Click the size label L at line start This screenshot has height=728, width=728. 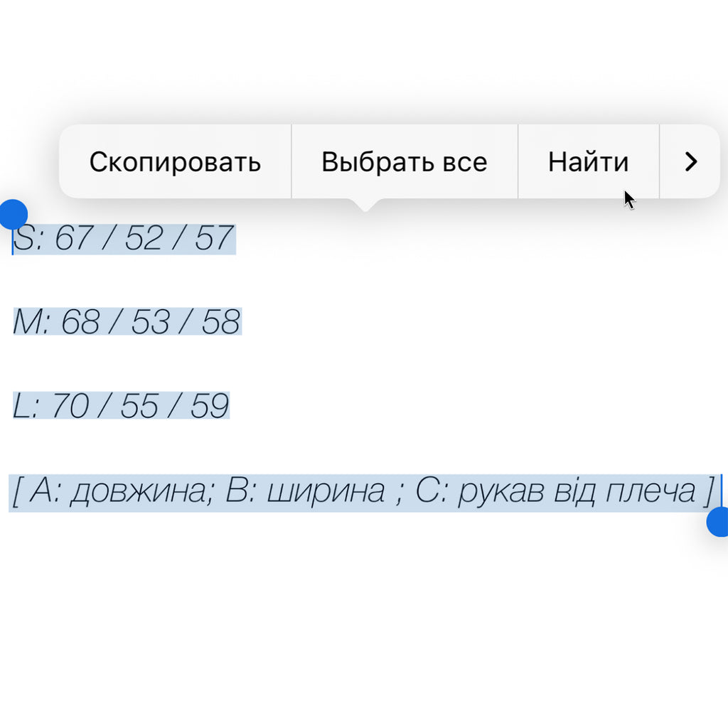(21, 407)
